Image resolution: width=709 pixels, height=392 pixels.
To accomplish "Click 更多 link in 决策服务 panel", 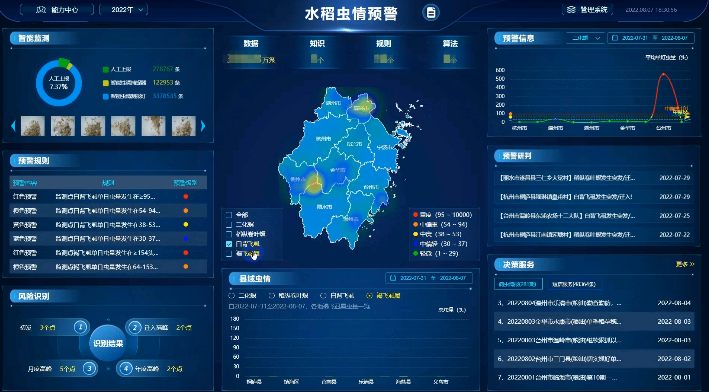I will coord(685,264).
